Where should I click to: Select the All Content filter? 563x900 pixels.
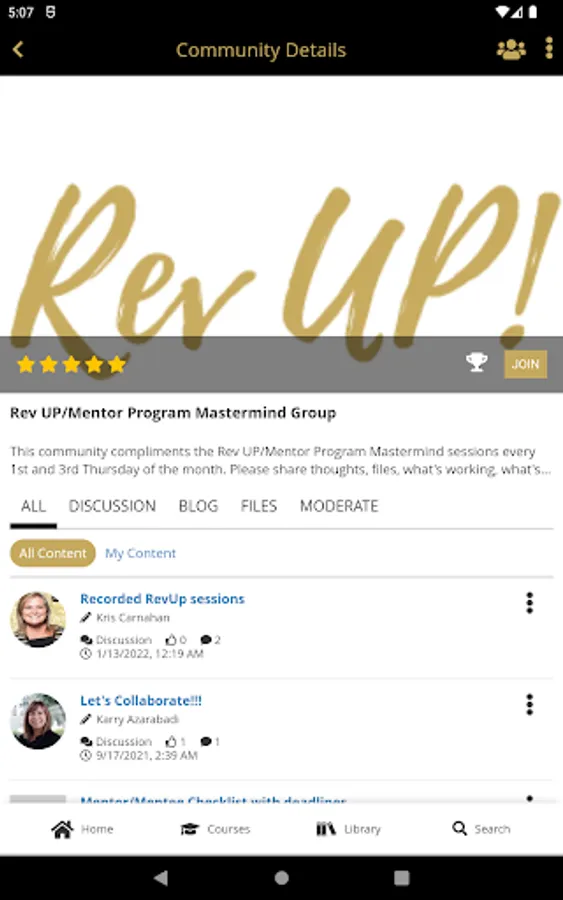coord(53,553)
